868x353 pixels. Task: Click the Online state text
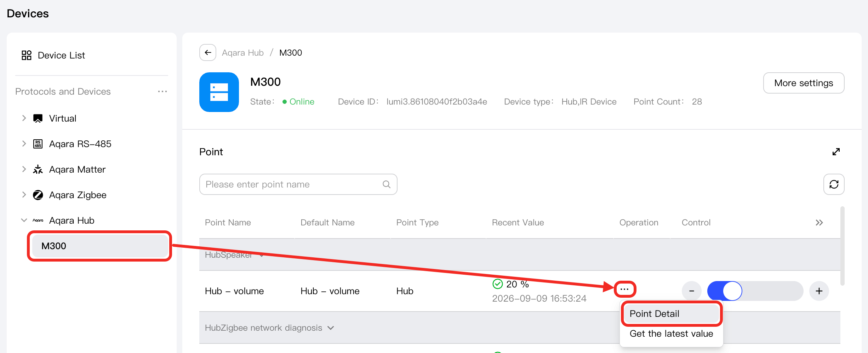[302, 102]
